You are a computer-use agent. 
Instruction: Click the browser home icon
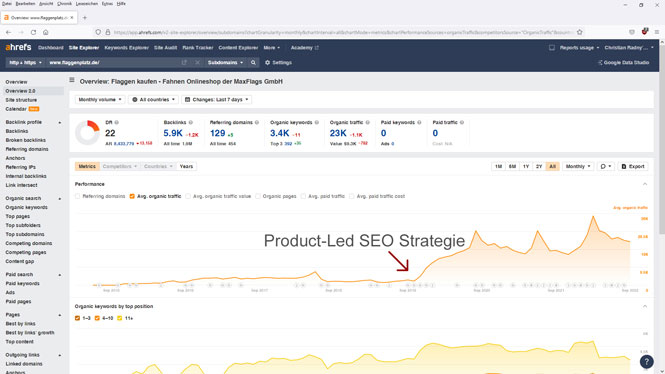(x=46, y=32)
